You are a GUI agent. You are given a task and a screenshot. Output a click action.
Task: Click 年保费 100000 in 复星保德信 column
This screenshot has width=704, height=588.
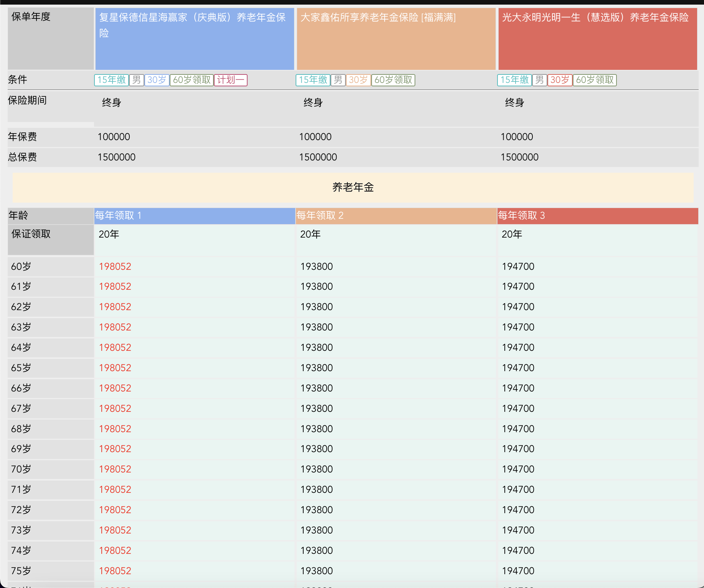[x=114, y=137]
